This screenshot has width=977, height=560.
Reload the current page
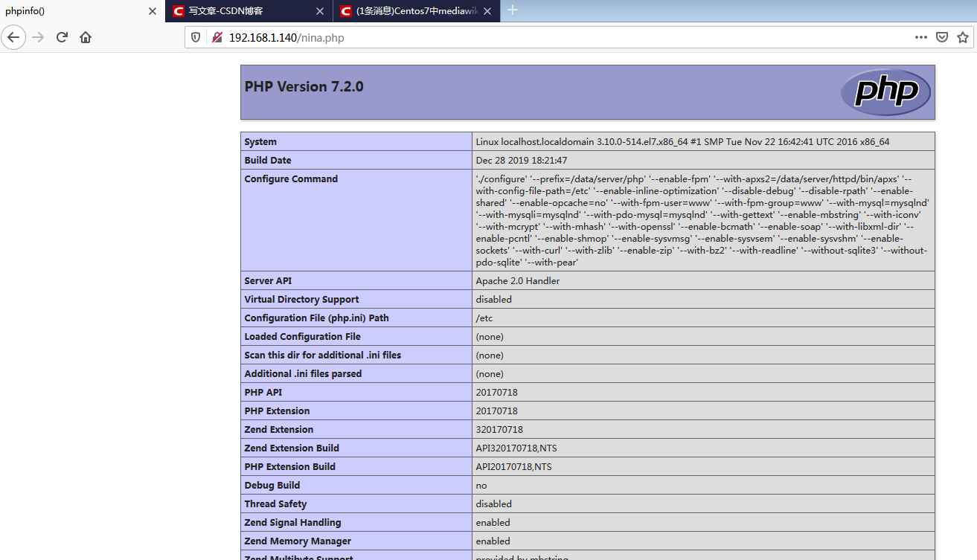point(63,37)
